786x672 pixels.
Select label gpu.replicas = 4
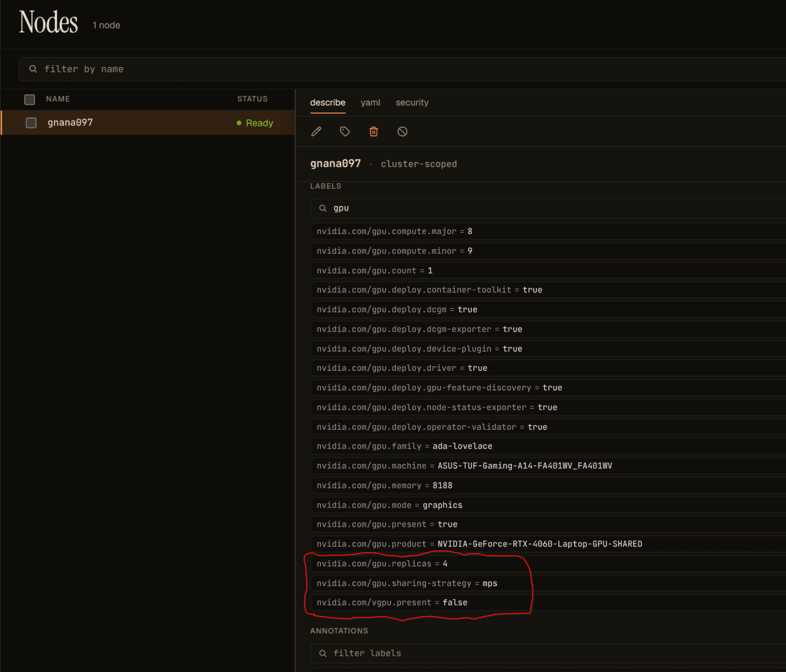coord(548,564)
